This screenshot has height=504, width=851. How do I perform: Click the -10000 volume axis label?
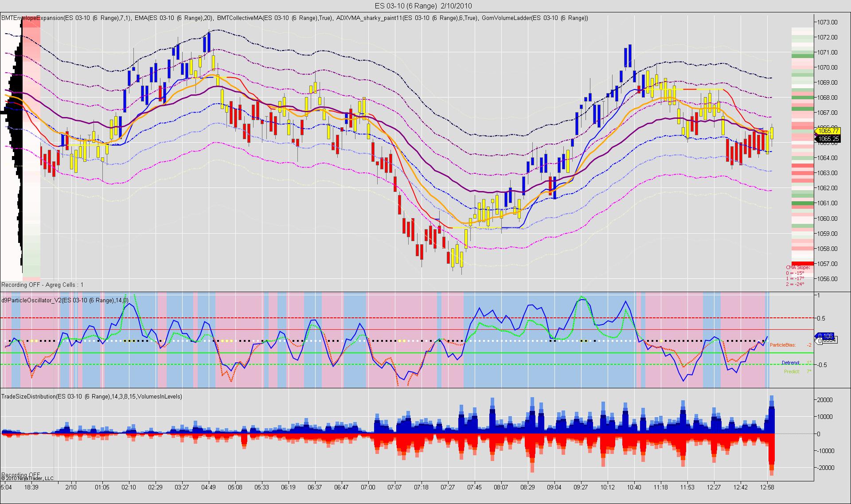(825, 451)
